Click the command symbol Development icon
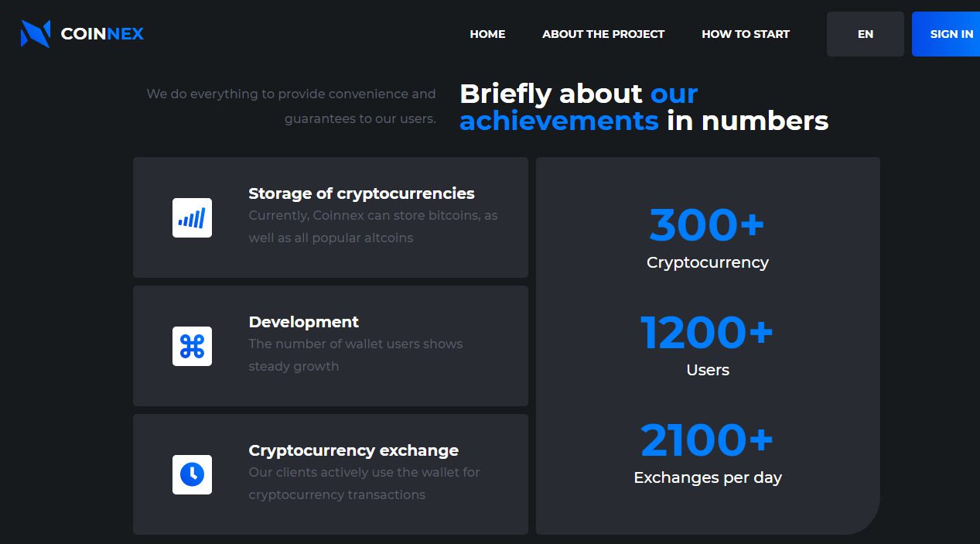The height and width of the screenshot is (544, 980). [x=192, y=346]
